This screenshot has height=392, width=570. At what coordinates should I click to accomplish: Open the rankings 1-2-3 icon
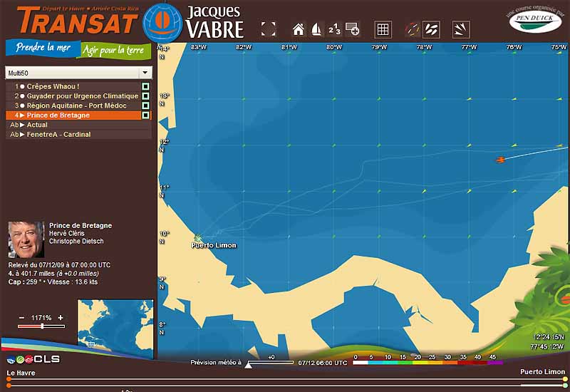coord(334,29)
